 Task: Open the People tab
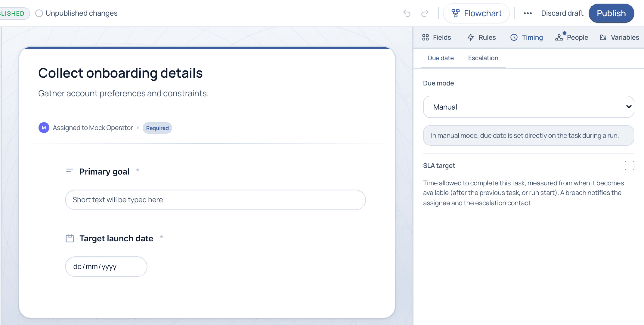[571, 37]
